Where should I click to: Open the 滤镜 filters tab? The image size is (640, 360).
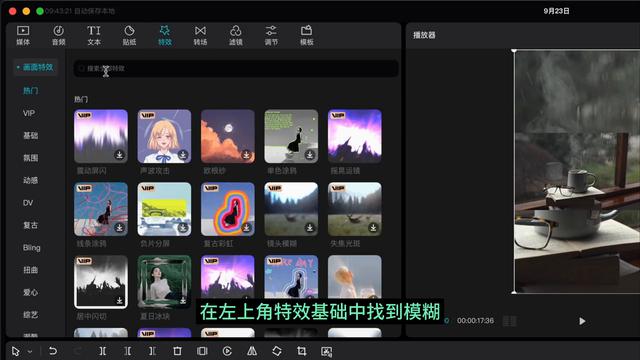click(236, 35)
